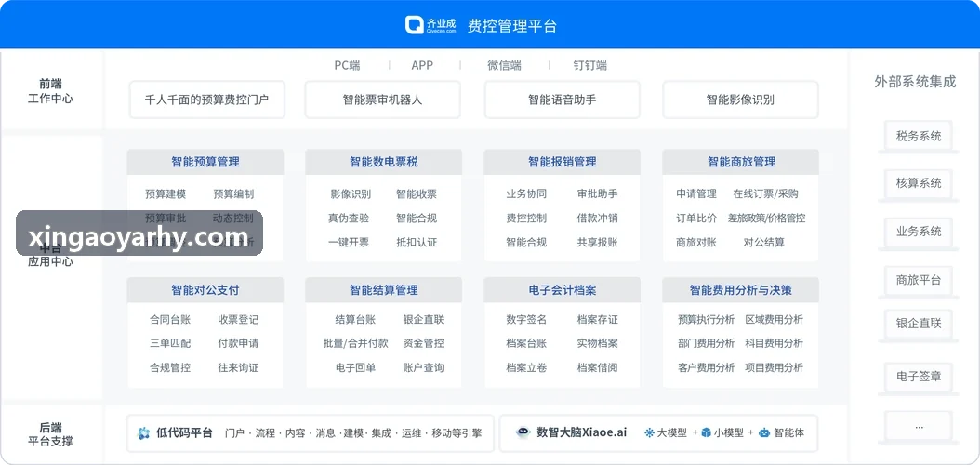Click 电子回单 in 智能结算管理
980x465 pixels.
tap(355, 368)
